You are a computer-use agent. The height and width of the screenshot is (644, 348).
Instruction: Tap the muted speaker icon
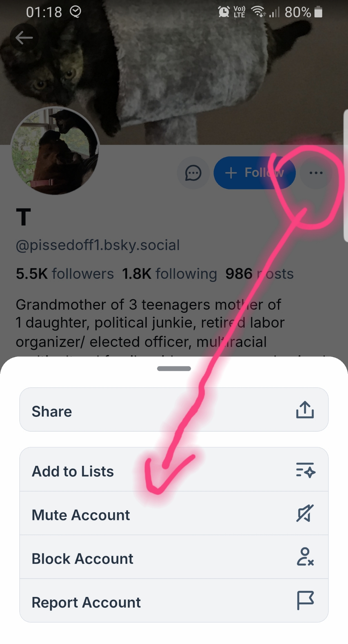(305, 513)
